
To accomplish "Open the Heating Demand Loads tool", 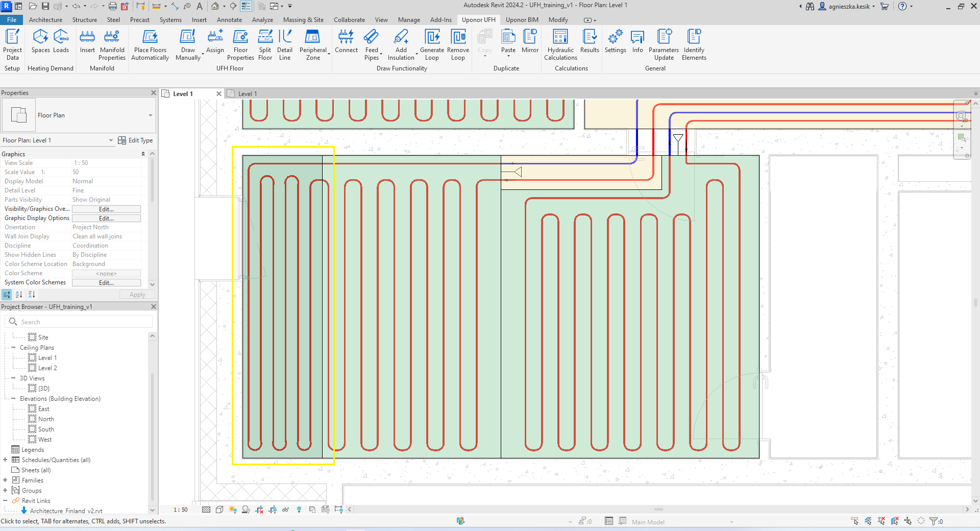I will click(x=61, y=41).
